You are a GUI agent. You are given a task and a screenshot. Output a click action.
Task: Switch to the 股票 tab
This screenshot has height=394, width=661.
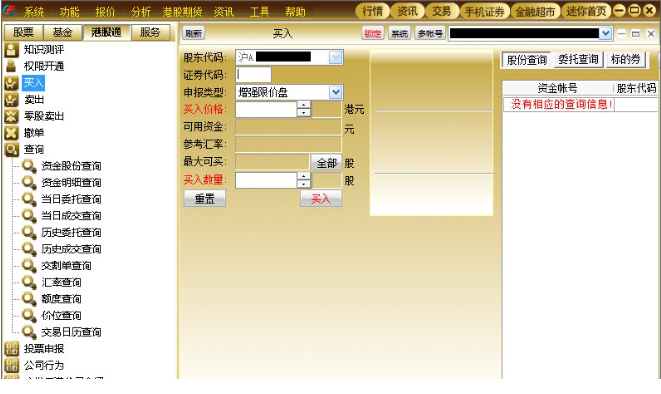tap(23, 32)
